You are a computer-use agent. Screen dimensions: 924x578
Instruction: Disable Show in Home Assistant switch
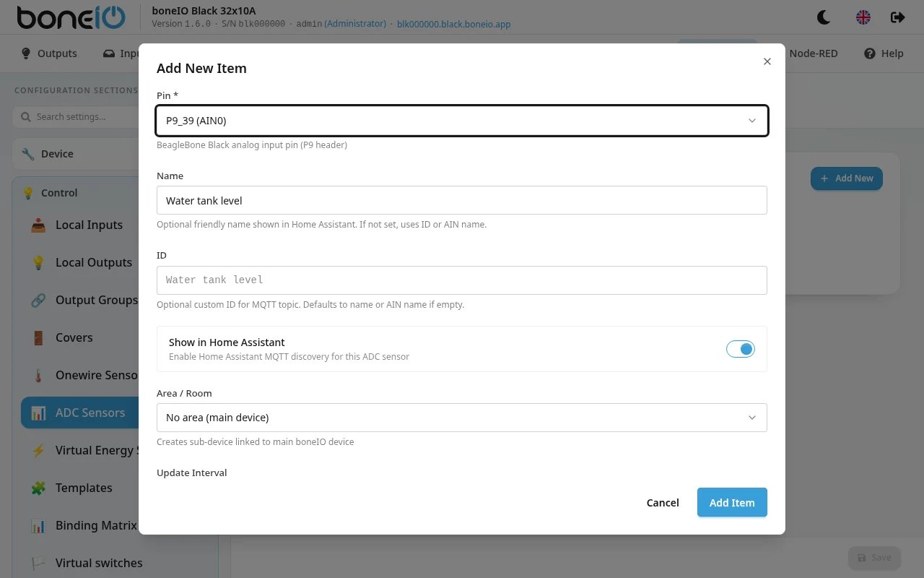pyautogui.click(x=741, y=349)
